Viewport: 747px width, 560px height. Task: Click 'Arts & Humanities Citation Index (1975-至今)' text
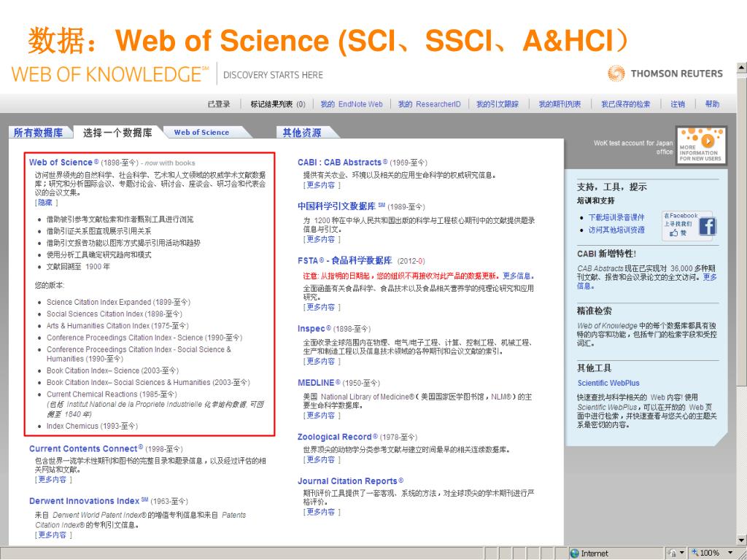(117, 326)
